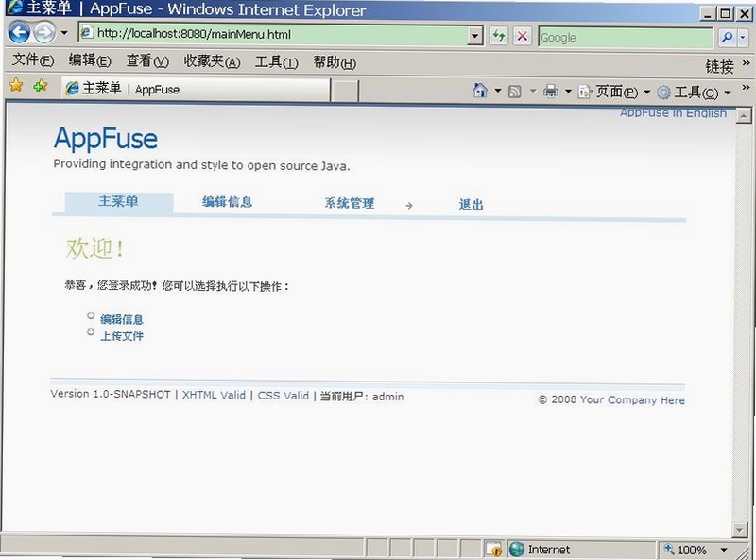
Task: Expand the feeds dropdown arrow
Action: click(533, 91)
